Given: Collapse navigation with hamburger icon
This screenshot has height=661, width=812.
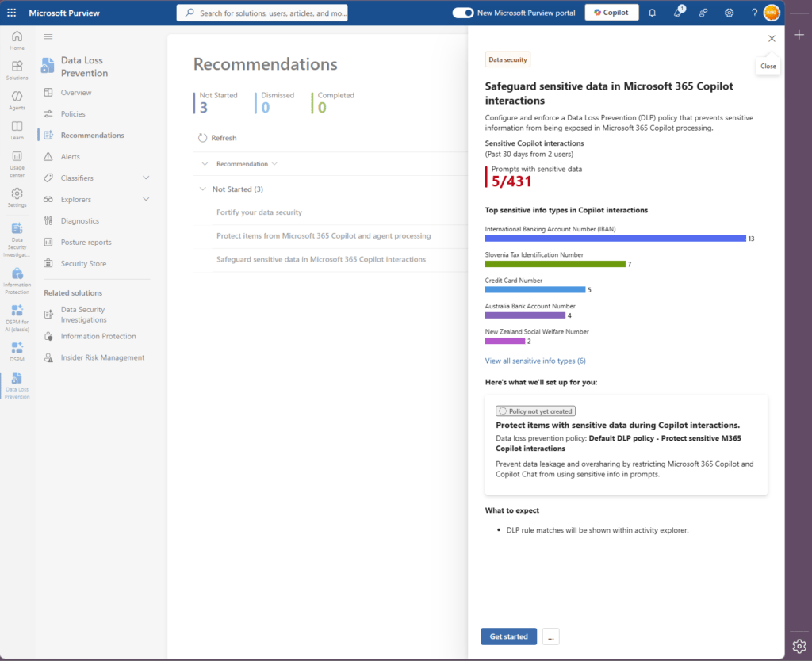Looking at the screenshot, I should (48, 36).
